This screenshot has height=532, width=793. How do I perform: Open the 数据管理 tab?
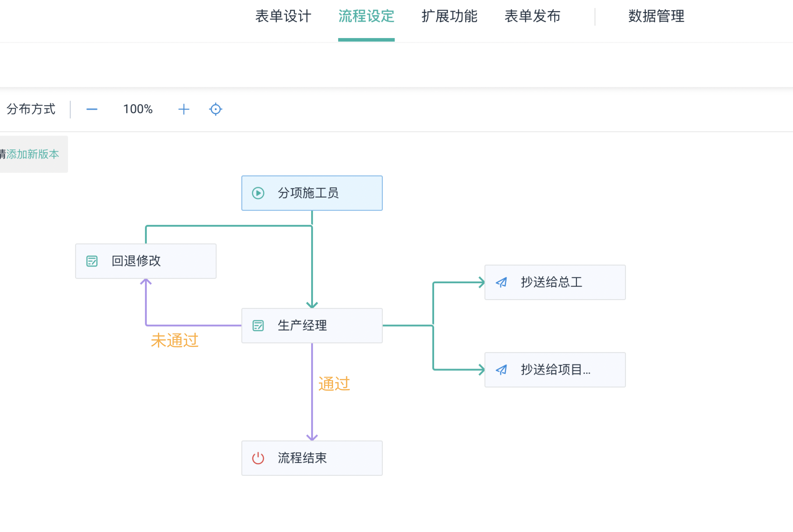click(656, 16)
